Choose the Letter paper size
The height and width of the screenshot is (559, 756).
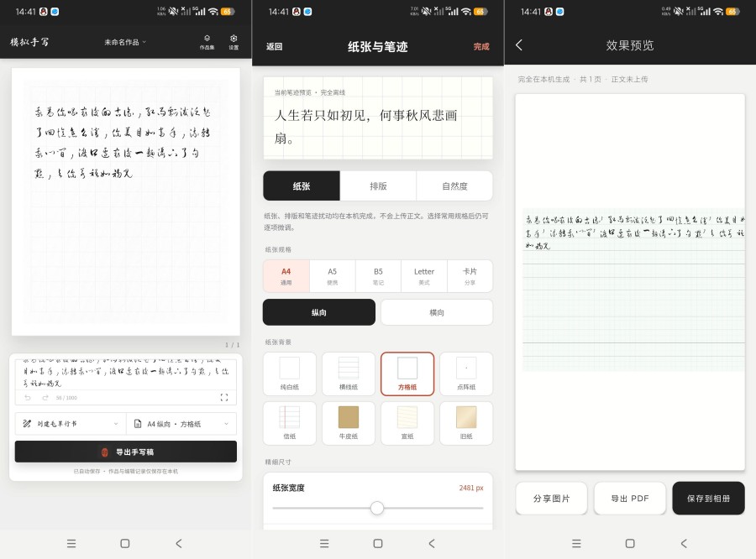coord(424,276)
